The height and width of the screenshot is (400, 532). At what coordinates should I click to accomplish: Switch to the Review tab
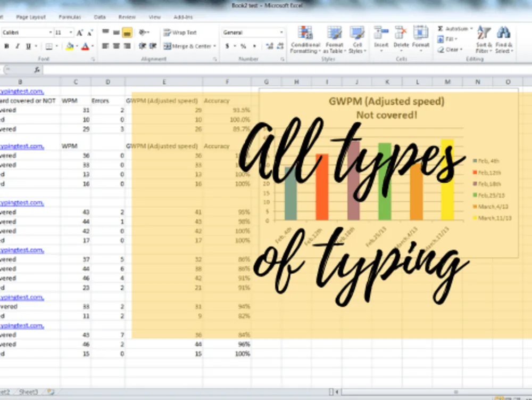point(127,17)
